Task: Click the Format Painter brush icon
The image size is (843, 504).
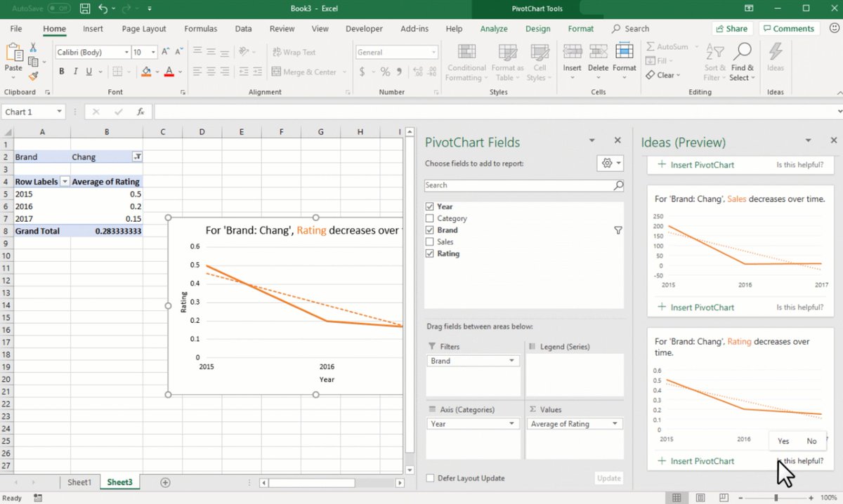Action: 33,76
